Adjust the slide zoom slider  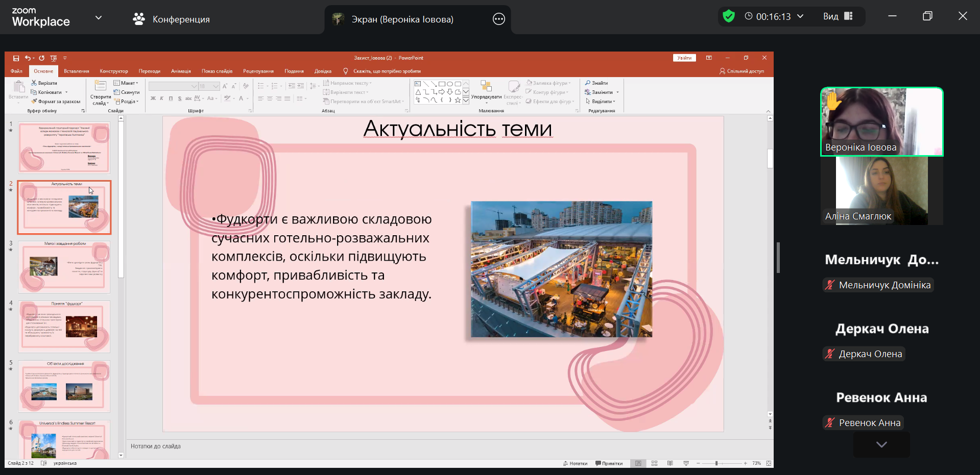point(716,463)
